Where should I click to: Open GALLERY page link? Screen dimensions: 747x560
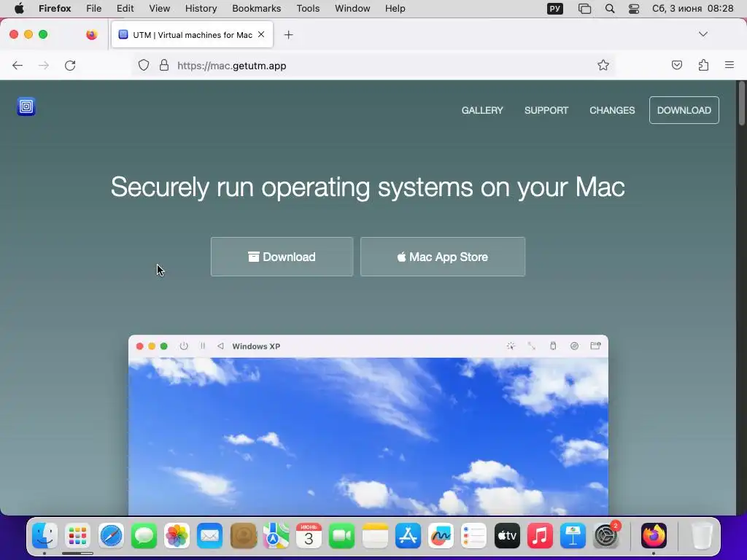click(482, 111)
